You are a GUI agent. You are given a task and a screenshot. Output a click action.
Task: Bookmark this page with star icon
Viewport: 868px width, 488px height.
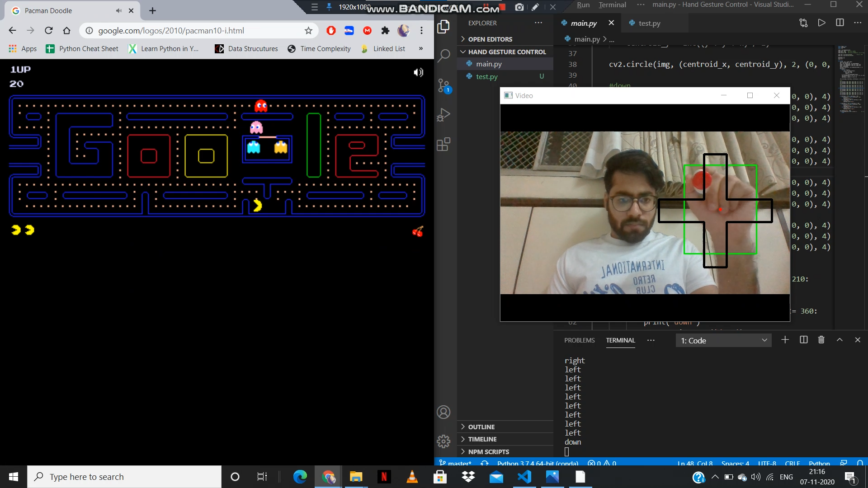(x=308, y=31)
